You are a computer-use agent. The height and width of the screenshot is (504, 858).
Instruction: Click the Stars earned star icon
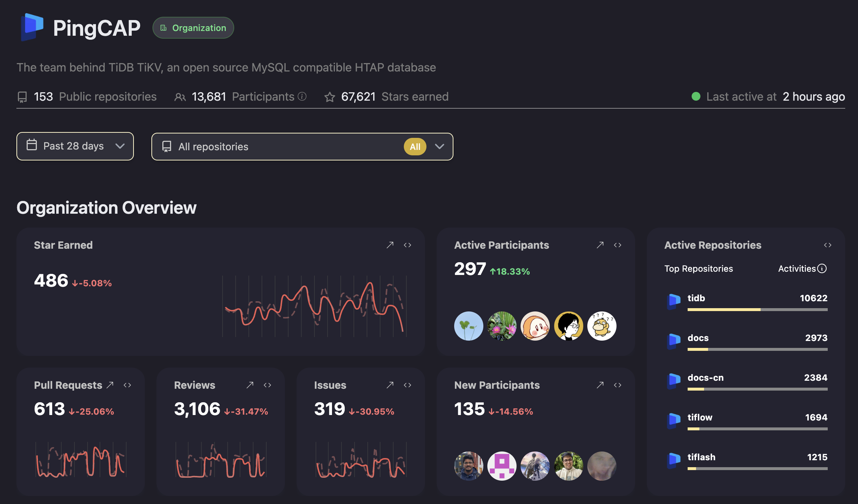(x=330, y=97)
